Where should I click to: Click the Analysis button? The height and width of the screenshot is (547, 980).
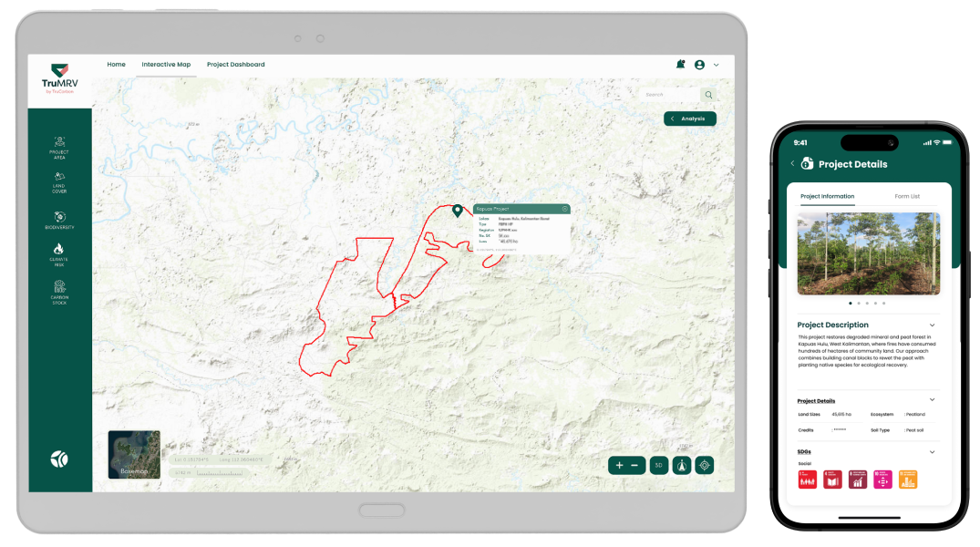tap(690, 119)
